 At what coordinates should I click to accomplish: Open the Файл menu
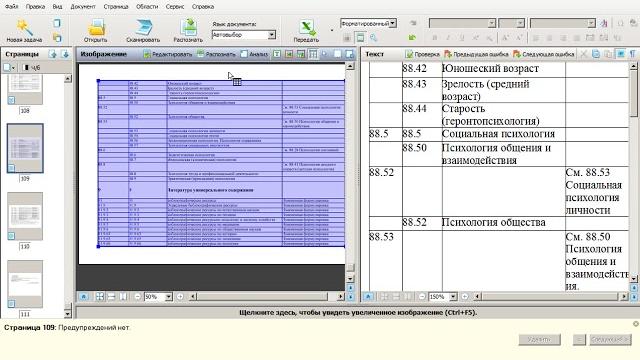coord(11,7)
